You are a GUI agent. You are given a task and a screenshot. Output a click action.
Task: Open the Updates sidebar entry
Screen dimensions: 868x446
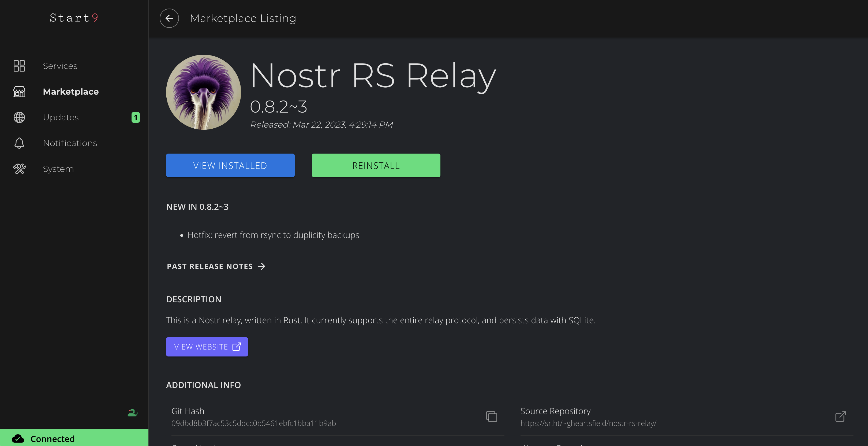coord(61,117)
